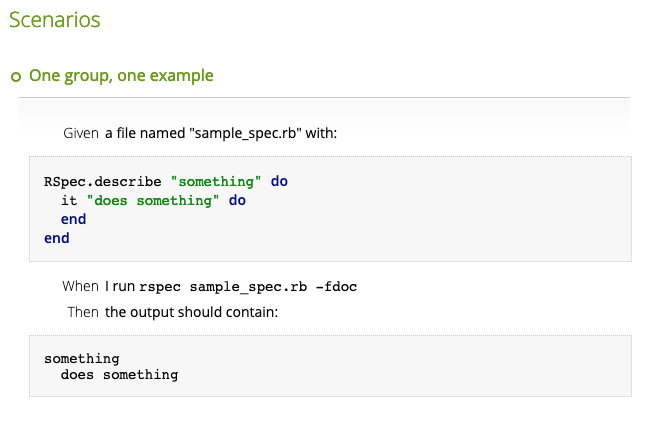The width and height of the screenshot is (662, 425).
Task: Click the Scenarios section heading
Action: tap(54, 19)
